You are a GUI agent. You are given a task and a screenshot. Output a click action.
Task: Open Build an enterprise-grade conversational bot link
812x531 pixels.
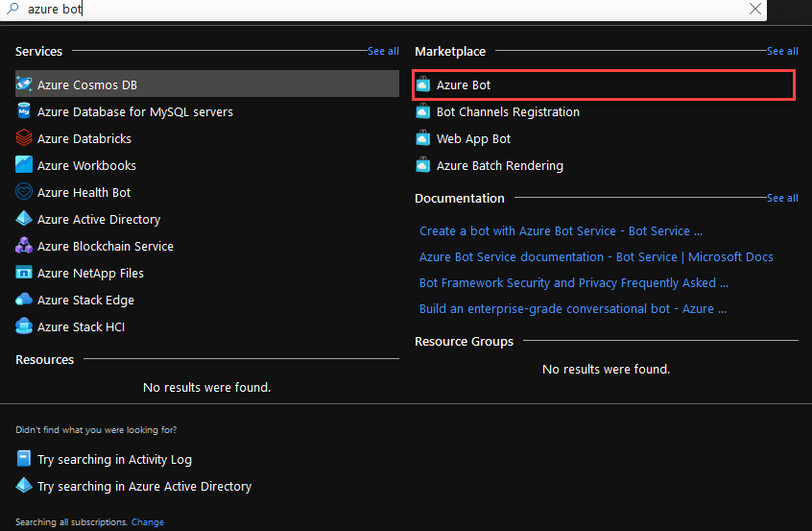click(x=573, y=309)
